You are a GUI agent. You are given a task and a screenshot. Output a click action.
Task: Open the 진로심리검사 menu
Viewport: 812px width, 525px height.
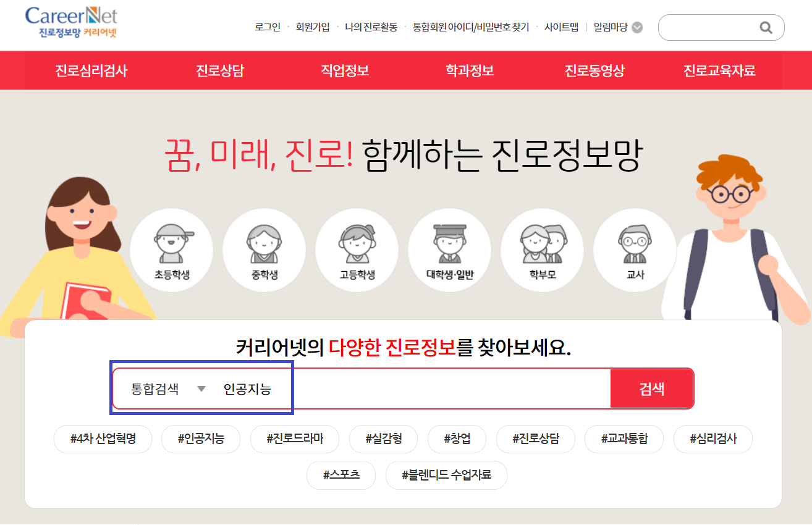(91, 70)
